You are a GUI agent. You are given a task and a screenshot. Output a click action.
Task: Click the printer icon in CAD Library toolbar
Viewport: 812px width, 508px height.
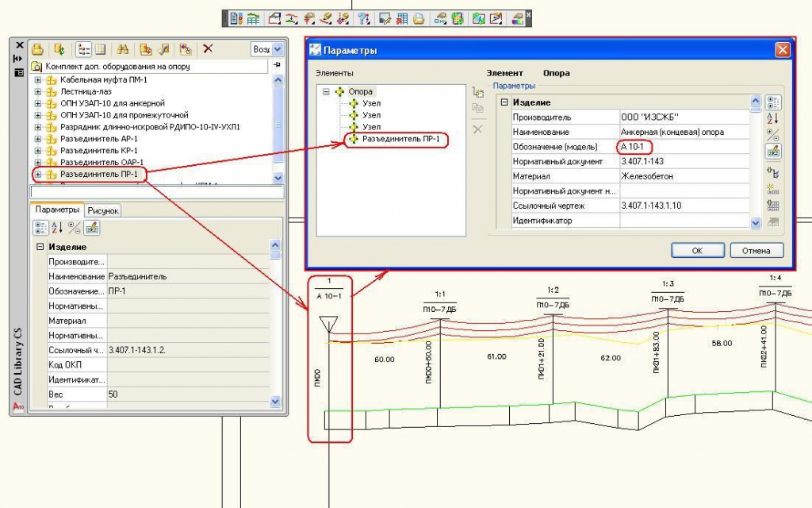coord(37,49)
